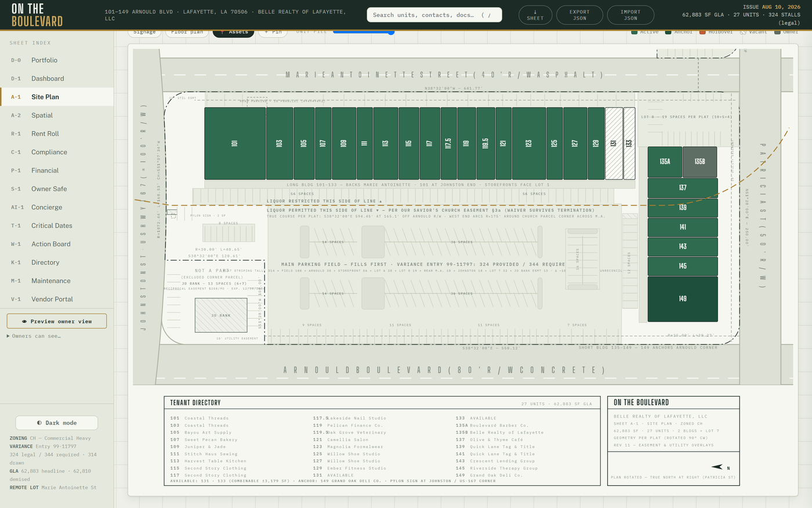Select unit 101 on the site plan

(235, 143)
